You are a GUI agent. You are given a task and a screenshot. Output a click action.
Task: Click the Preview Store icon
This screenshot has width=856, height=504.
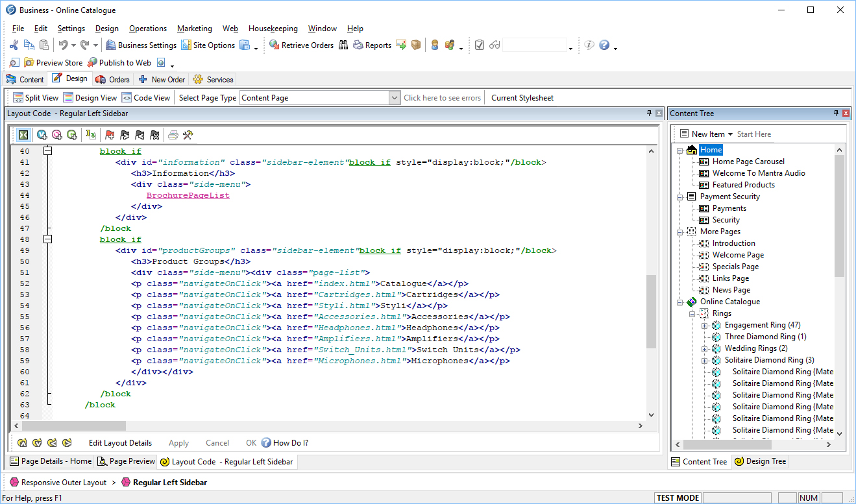29,63
